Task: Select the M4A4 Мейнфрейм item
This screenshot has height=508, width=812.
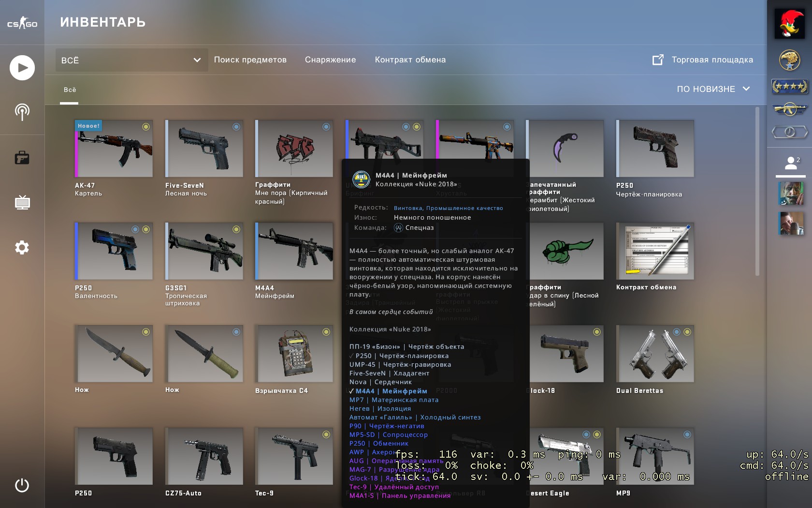Action: (x=294, y=251)
